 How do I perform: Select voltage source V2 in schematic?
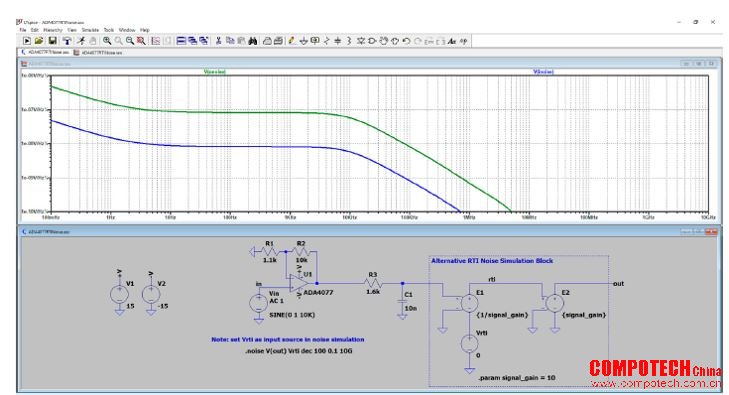(151, 295)
